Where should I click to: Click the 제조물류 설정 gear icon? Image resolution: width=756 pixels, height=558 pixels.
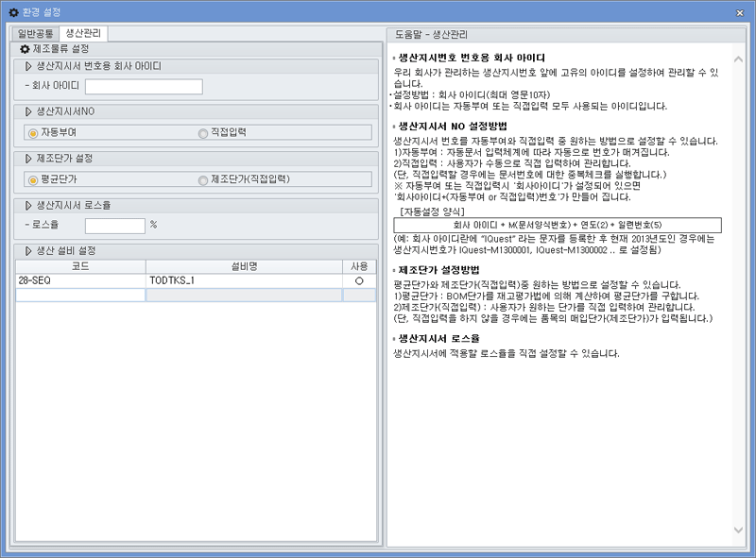click(26, 47)
